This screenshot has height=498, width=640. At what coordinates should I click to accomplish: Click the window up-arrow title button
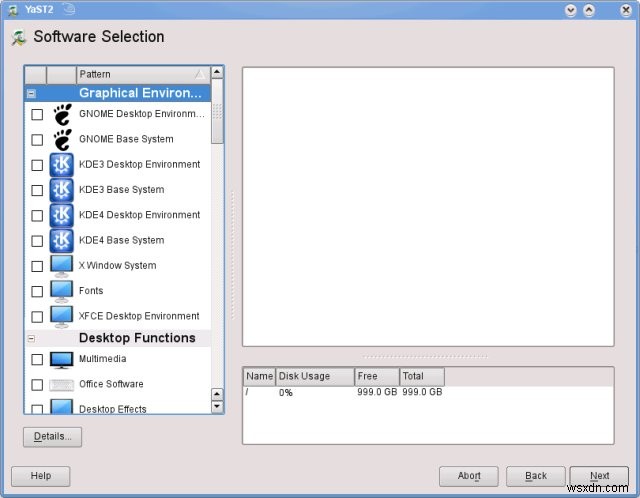click(589, 10)
